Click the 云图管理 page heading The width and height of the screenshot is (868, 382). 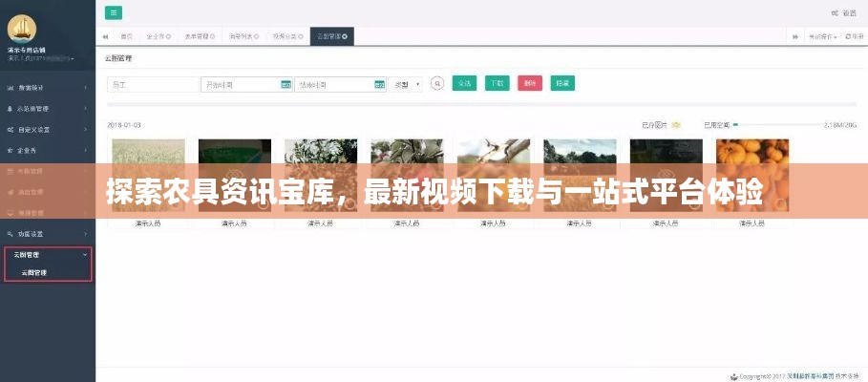coord(117,57)
